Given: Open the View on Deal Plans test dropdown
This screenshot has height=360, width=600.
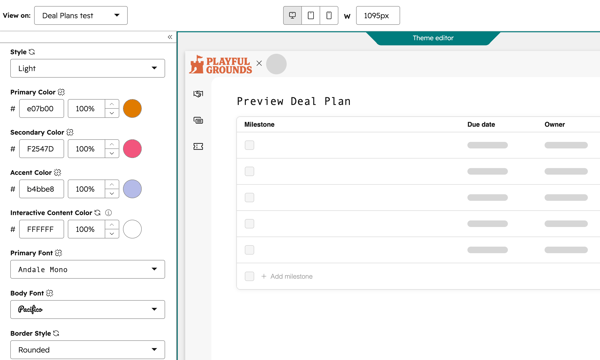Looking at the screenshot, I should (81, 16).
